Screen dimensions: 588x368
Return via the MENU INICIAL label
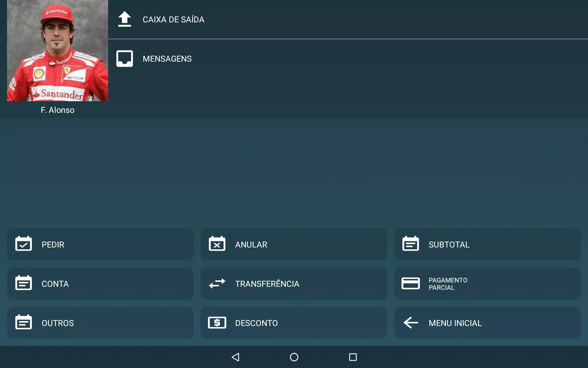click(x=455, y=323)
